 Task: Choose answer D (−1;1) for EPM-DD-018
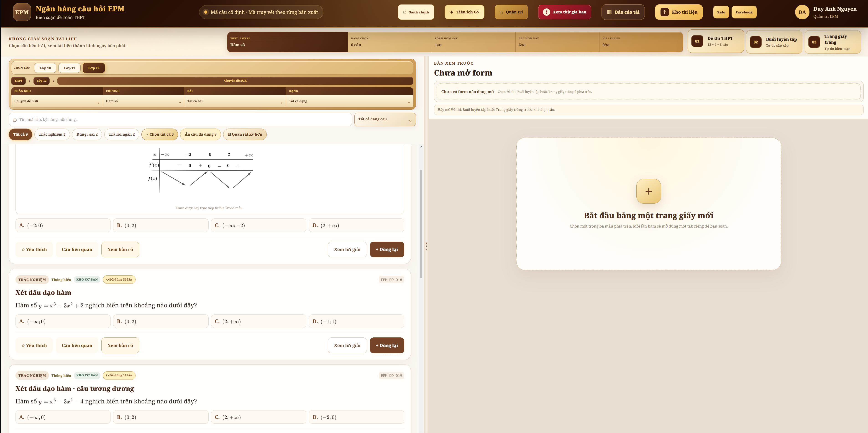[x=356, y=321]
